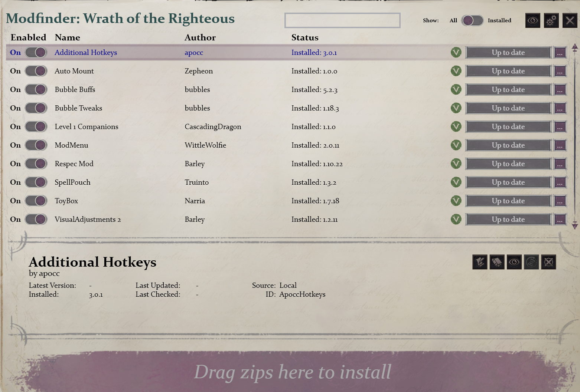Click Up to date button for VisualAdjustments 2
The width and height of the screenshot is (580, 392).
coord(508,219)
